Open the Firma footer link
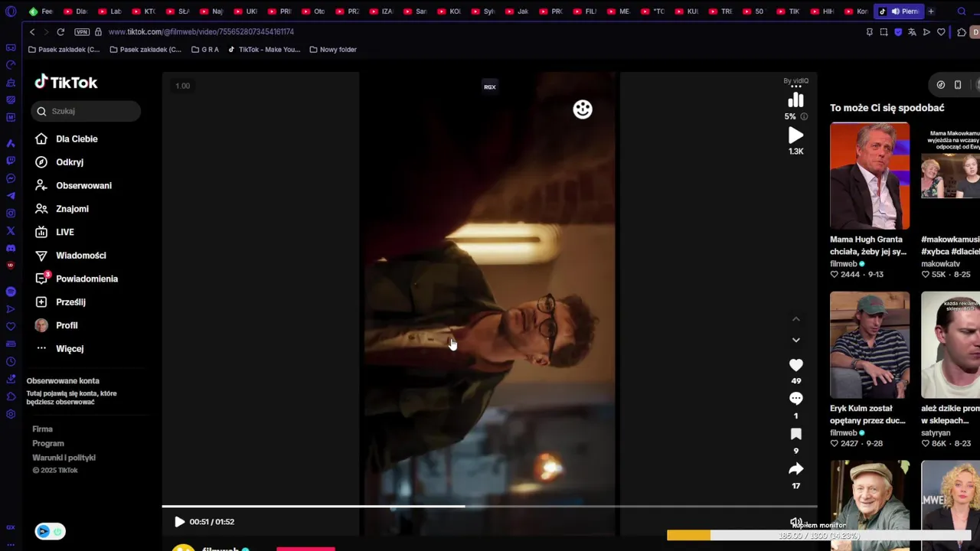This screenshot has width=980, height=551. coord(42,429)
